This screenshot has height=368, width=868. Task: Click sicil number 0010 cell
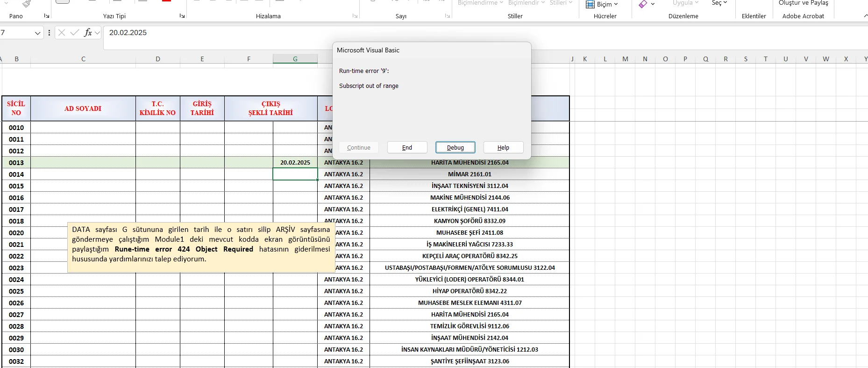(16, 128)
